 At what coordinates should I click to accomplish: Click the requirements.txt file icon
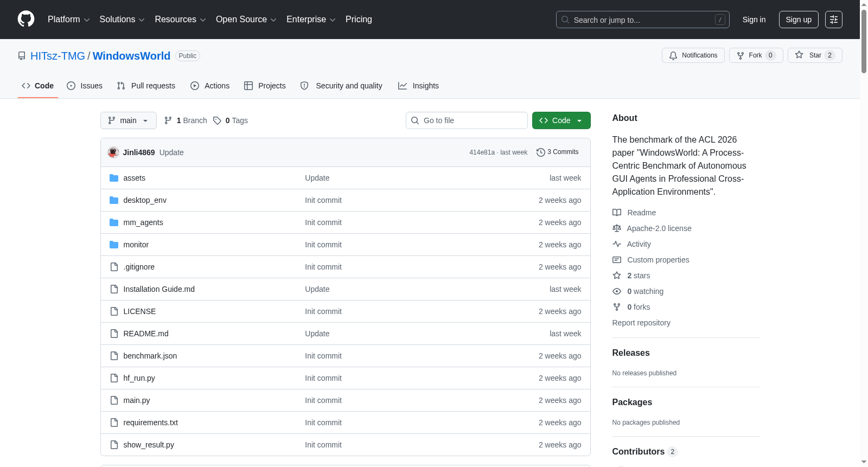114,423
